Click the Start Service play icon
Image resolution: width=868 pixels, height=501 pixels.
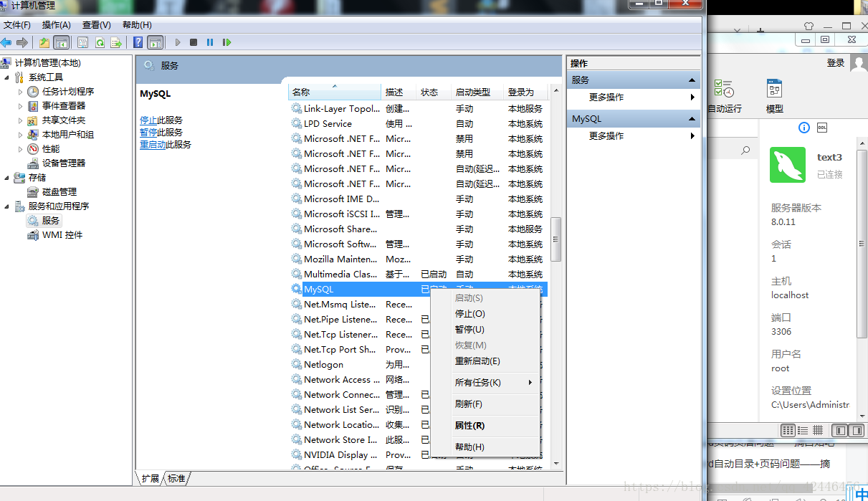tap(178, 42)
